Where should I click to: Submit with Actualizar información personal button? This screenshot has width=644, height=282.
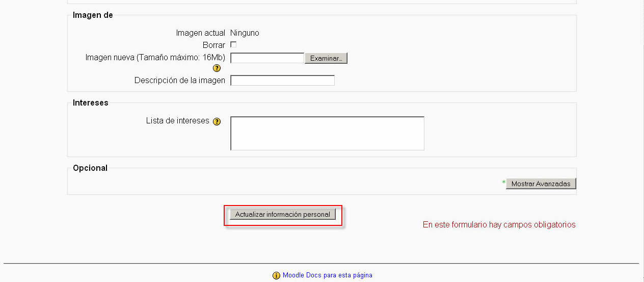coord(282,215)
